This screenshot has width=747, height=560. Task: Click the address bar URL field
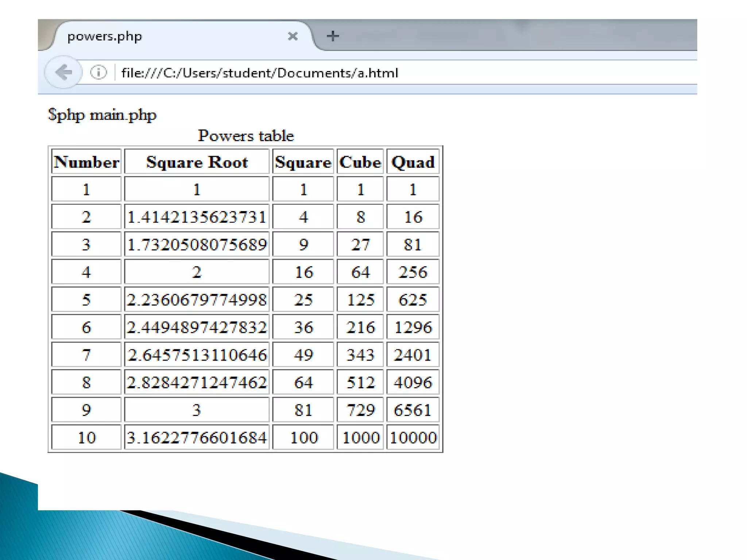pos(259,73)
